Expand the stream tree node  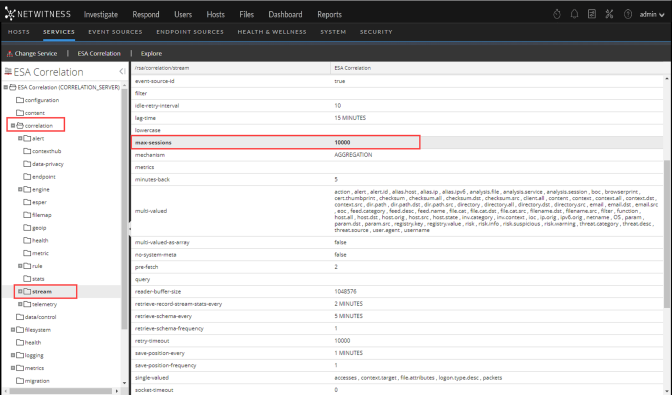(x=20, y=291)
